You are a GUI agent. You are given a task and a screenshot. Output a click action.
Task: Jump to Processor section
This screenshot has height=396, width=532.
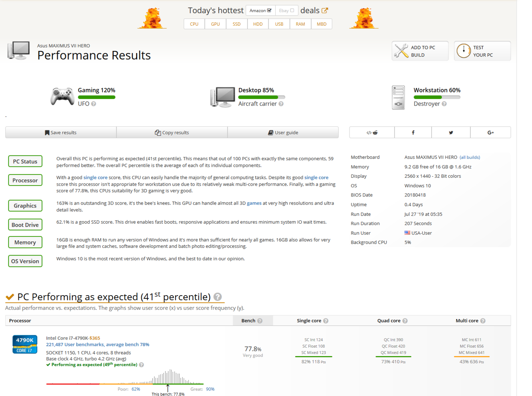(25, 180)
